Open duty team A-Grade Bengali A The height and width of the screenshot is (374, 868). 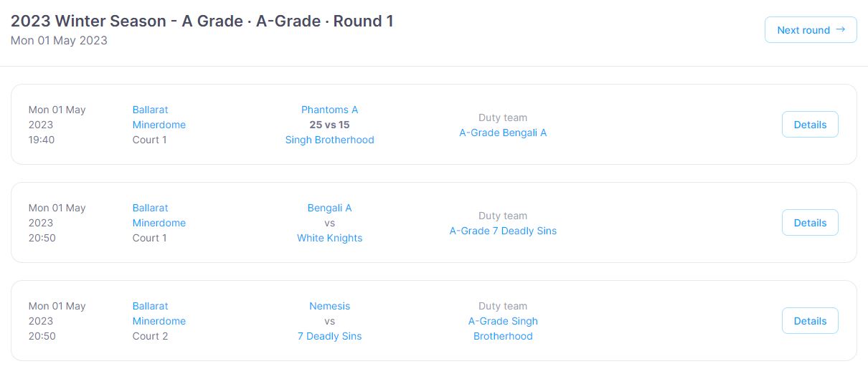point(503,133)
